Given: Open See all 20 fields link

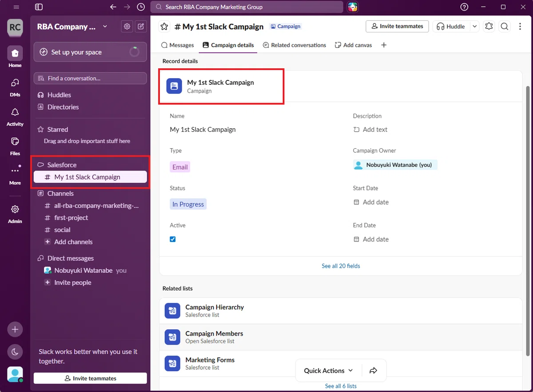Looking at the screenshot, I should click(341, 266).
